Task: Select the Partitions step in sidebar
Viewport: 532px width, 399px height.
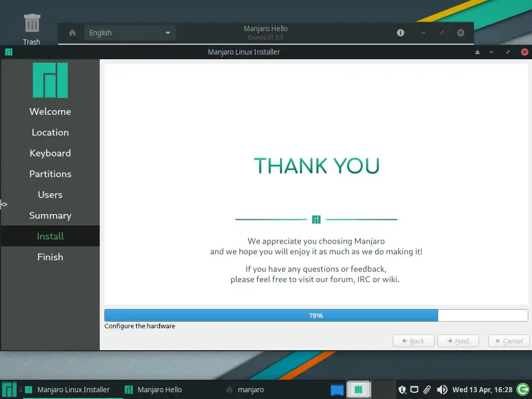Action: click(50, 174)
